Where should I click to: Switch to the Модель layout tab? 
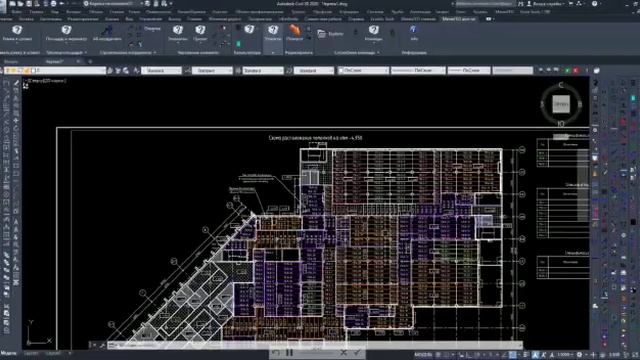pos(9,353)
